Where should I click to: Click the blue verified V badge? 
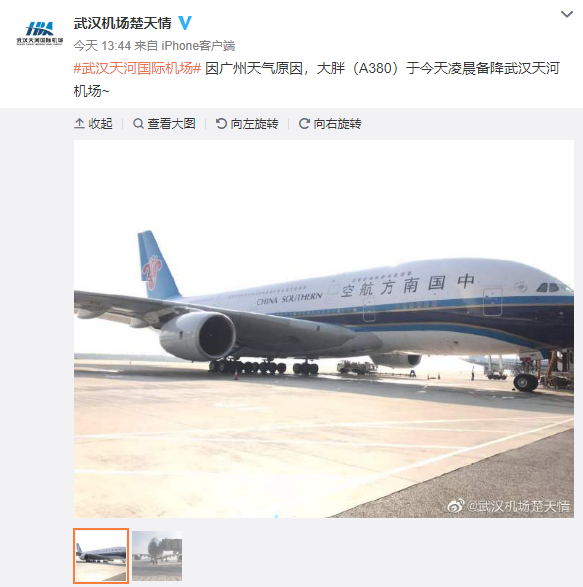pos(185,23)
